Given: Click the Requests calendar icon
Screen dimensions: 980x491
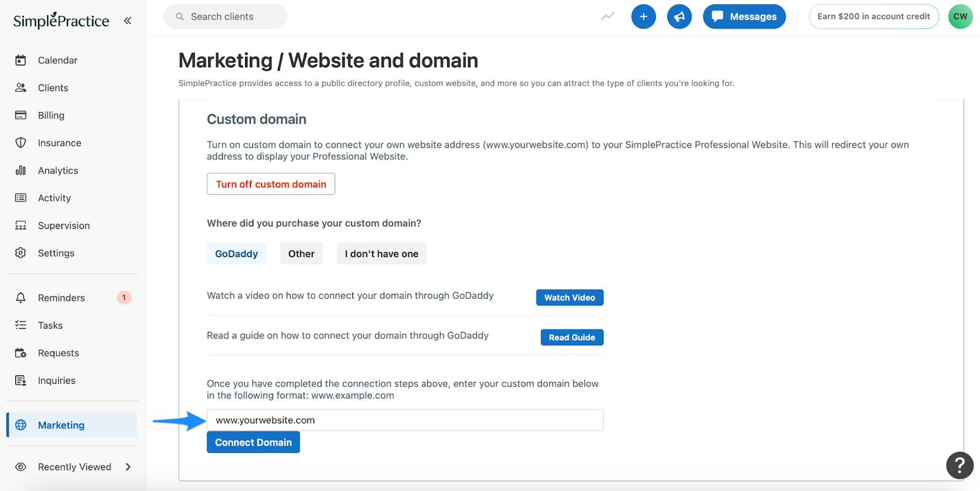Looking at the screenshot, I should 21,353.
